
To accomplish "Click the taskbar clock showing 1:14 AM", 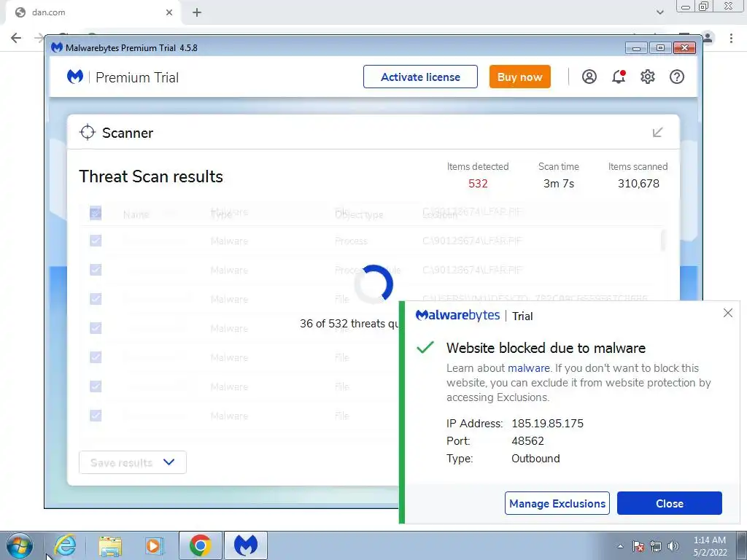I will click(x=710, y=546).
